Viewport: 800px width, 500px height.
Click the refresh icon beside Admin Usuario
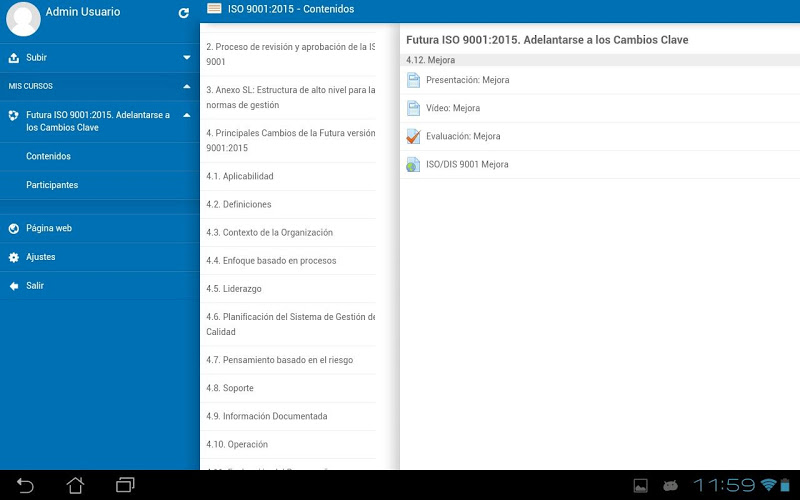click(x=184, y=13)
